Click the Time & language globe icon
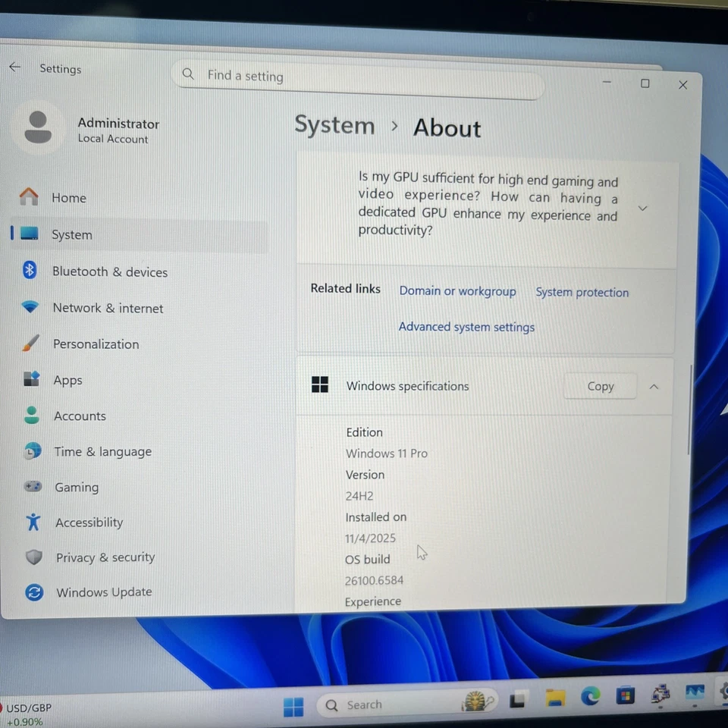This screenshot has width=728, height=728. point(33,450)
